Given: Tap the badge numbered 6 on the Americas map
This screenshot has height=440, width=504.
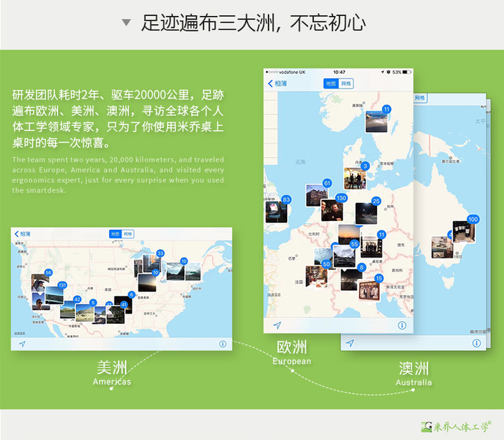Looking at the screenshot, I should coord(131,295).
